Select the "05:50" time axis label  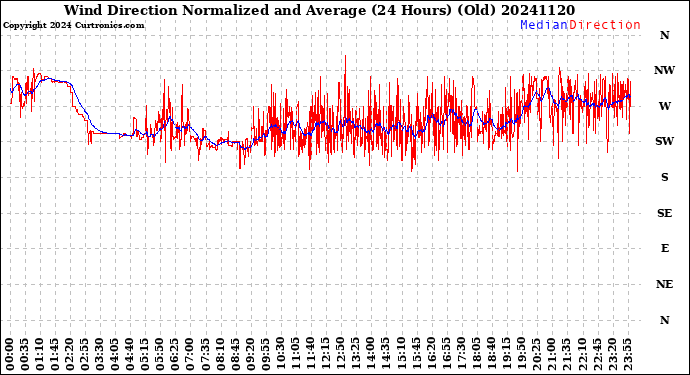coord(160,354)
